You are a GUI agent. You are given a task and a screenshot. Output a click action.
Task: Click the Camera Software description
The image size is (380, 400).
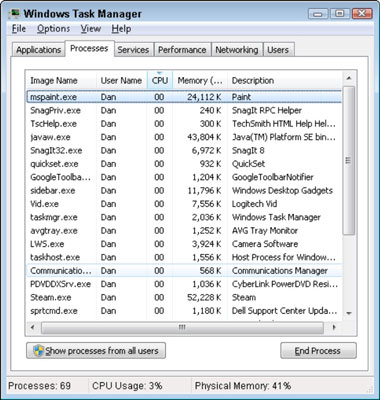pyautogui.click(x=265, y=244)
